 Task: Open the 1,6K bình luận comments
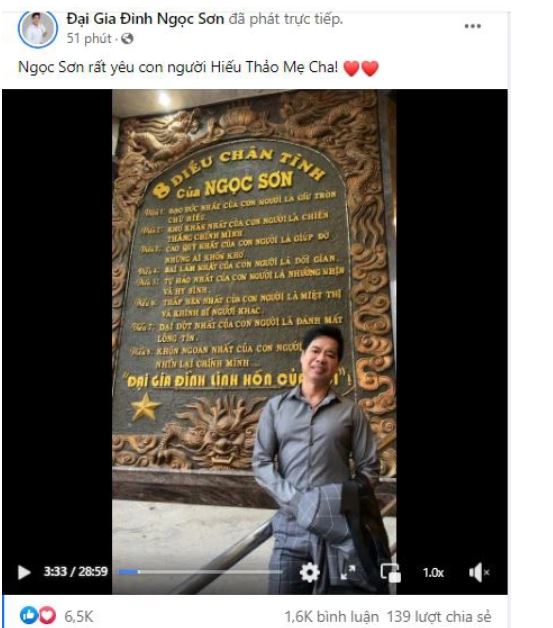click(x=331, y=616)
